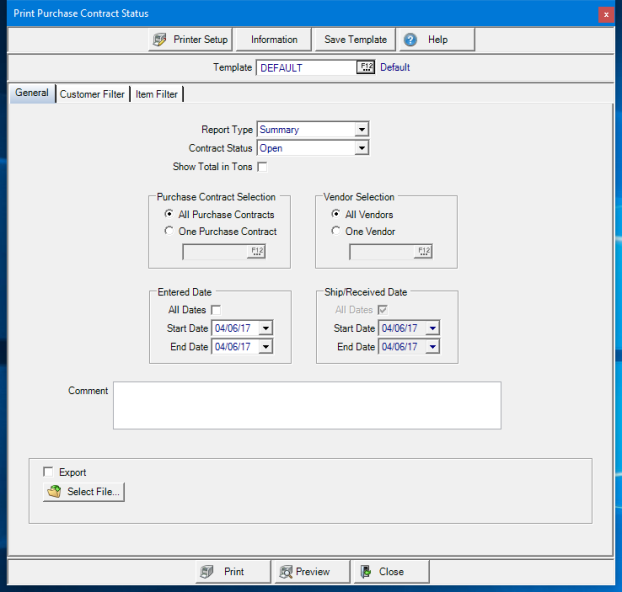Open the Item Filter tab
Viewport: 622px width, 592px height.
158,94
